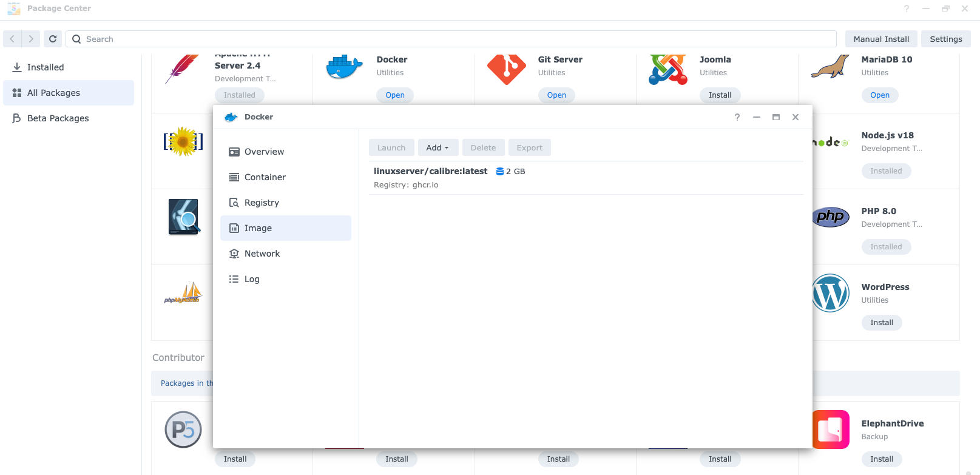Click the PHP 8.0 logo icon
This screenshot has width=980, height=475.
[x=831, y=217]
